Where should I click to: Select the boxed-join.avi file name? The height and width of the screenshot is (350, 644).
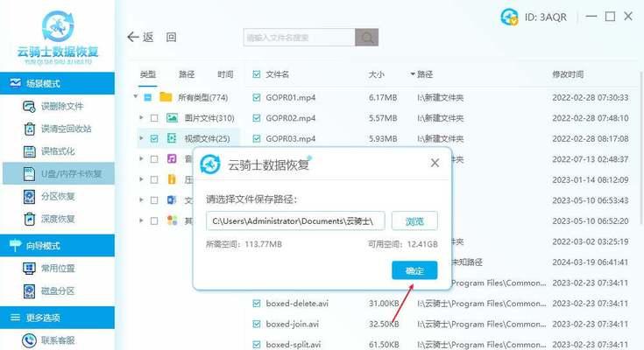tap(292, 324)
